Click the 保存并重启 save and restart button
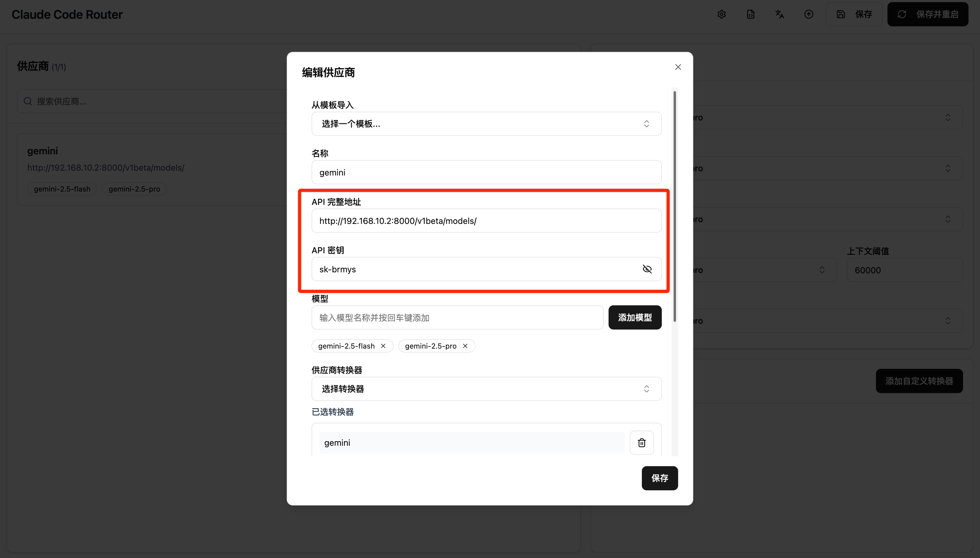This screenshot has width=980, height=558. coord(928,15)
